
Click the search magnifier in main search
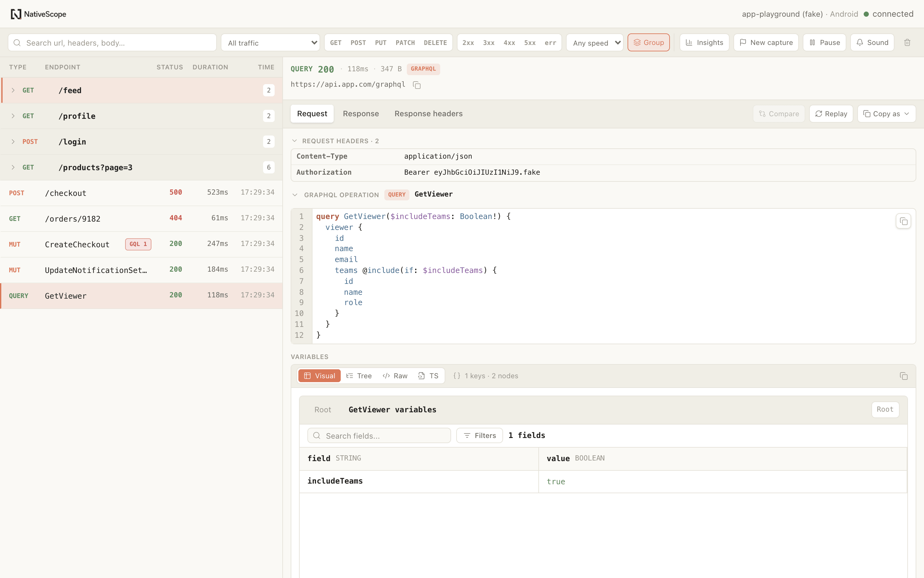[x=17, y=43]
